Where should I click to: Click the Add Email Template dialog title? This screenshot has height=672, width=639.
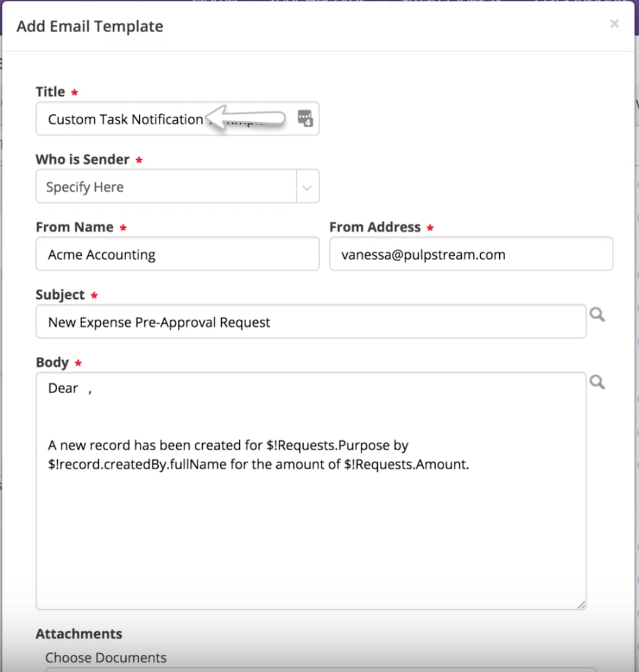pyautogui.click(x=89, y=26)
